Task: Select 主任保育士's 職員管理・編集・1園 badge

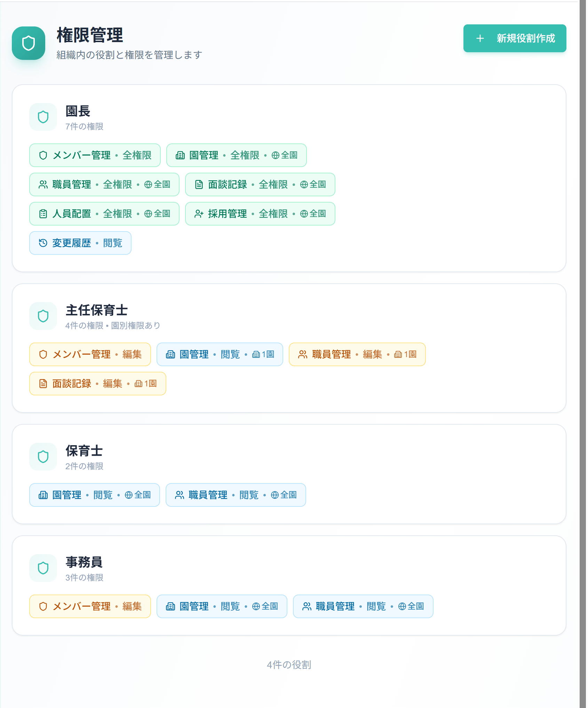Action: [x=357, y=354]
